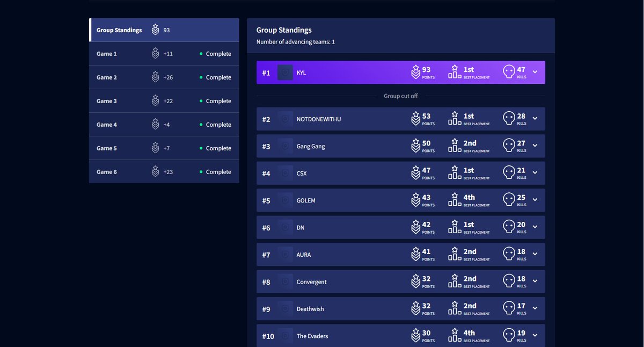Expand the GOLEM row chevron
The image size is (644, 347).
click(x=535, y=200)
